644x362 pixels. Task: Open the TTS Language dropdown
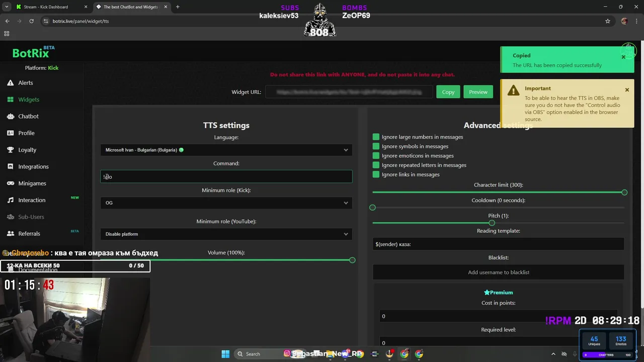[226, 150]
